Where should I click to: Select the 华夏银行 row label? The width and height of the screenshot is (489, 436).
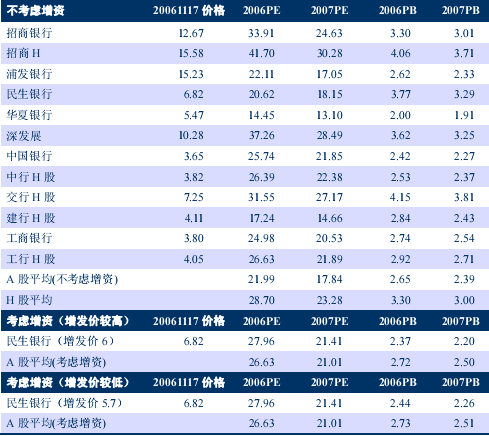pyautogui.click(x=29, y=115)
